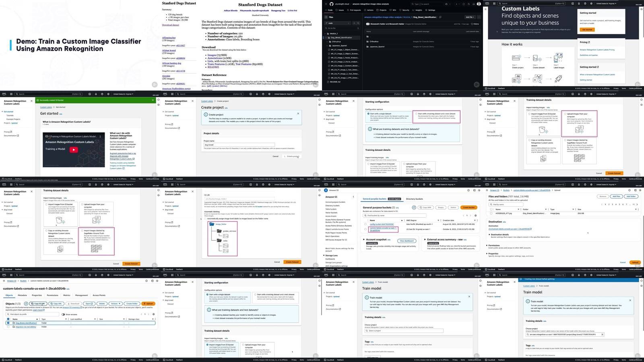Open the GitHub Pull requests tab
The height and width of the screenshot is (362, 644).
353,10
